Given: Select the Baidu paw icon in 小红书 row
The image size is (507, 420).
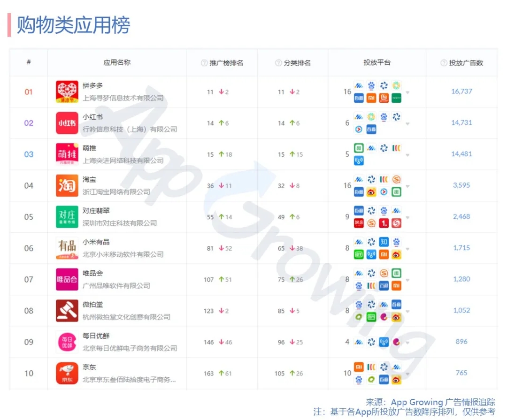Looking at the screenshot, I should click(x=384, y=117).
